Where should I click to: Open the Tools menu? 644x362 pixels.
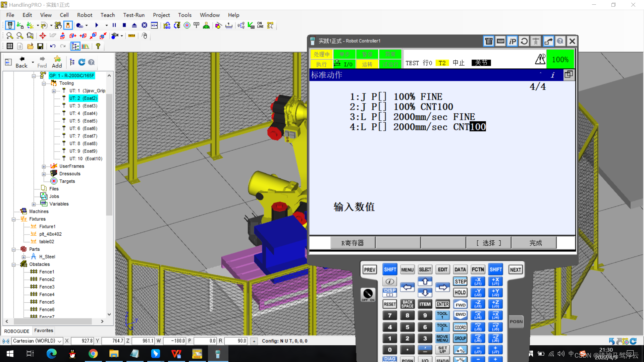click(185, 15)
